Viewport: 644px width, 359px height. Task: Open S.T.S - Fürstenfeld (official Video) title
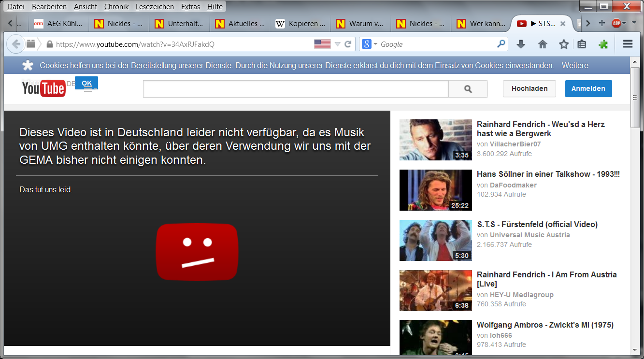click(537, 224)
